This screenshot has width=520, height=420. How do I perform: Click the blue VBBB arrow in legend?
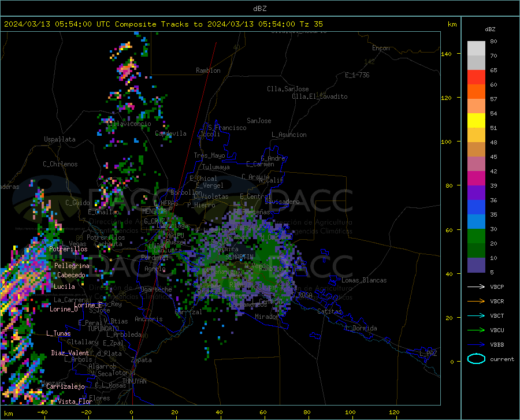pyautogui.click(x=476, y=344)
